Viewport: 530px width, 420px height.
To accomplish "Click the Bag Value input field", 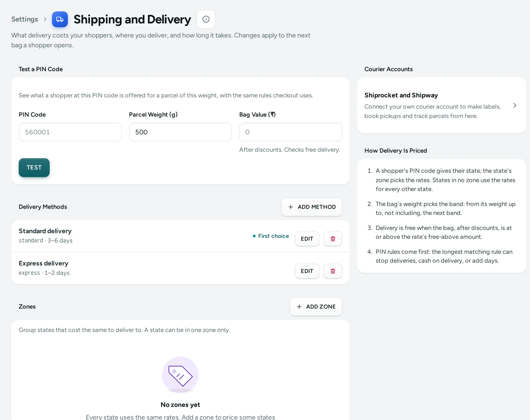I will coord(291,132).
